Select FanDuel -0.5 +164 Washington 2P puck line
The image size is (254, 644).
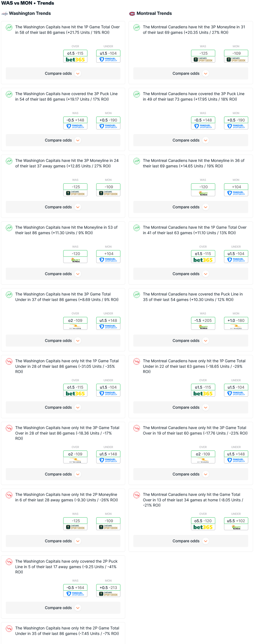click(x=75, y=590)
